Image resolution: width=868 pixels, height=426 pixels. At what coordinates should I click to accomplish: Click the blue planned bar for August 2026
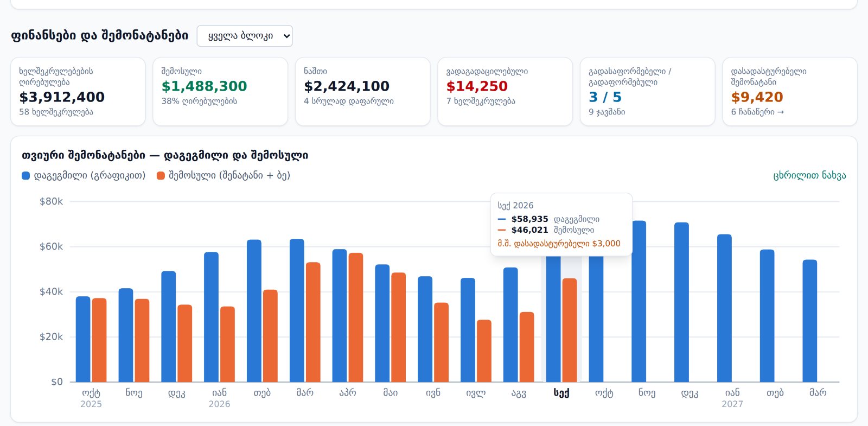[510, 325]
